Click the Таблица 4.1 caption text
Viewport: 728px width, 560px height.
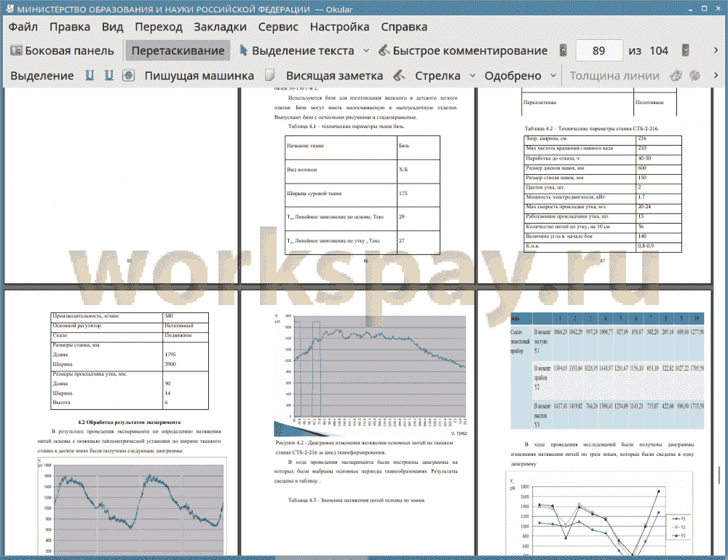pyautogui.click(x=347, y=126)
